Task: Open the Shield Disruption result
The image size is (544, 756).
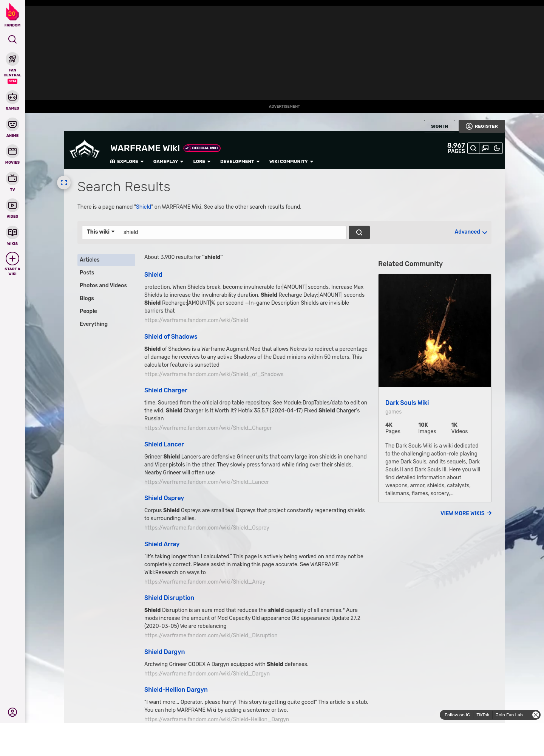Action: (x=169, y=598)
